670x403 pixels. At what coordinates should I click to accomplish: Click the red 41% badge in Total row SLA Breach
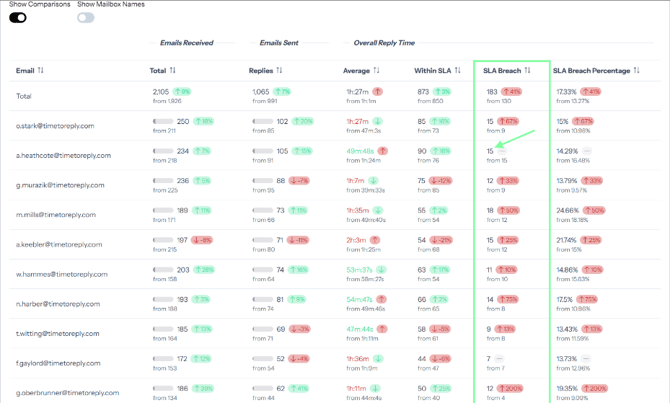coord(512,92)
